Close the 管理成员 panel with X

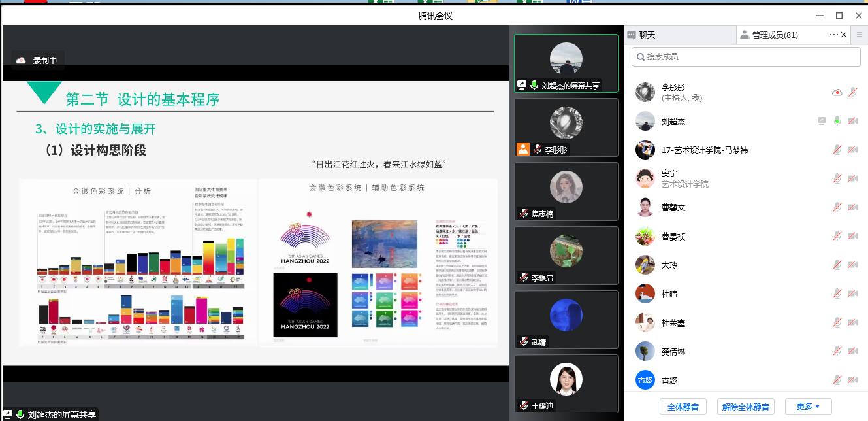(844, 35)
